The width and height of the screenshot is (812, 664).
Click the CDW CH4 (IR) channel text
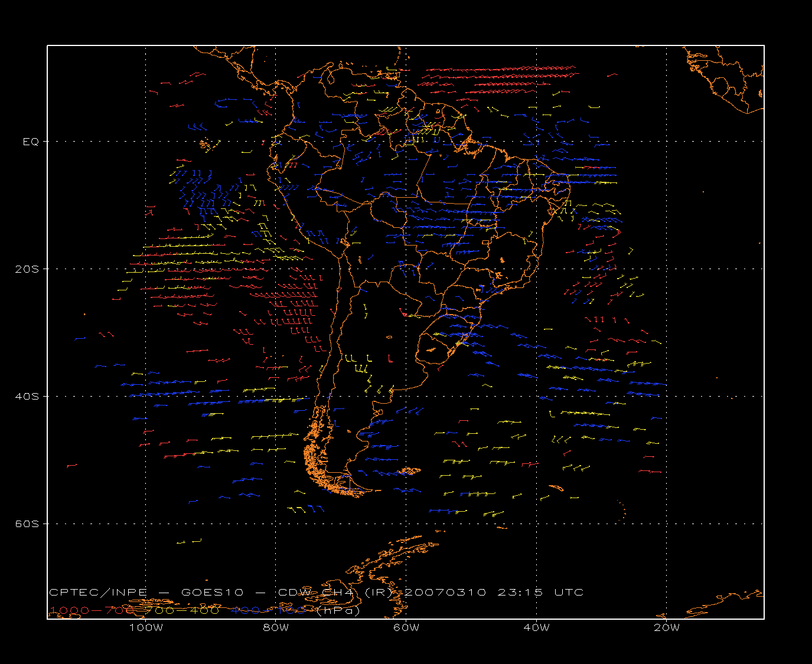(x=335, y=593)
